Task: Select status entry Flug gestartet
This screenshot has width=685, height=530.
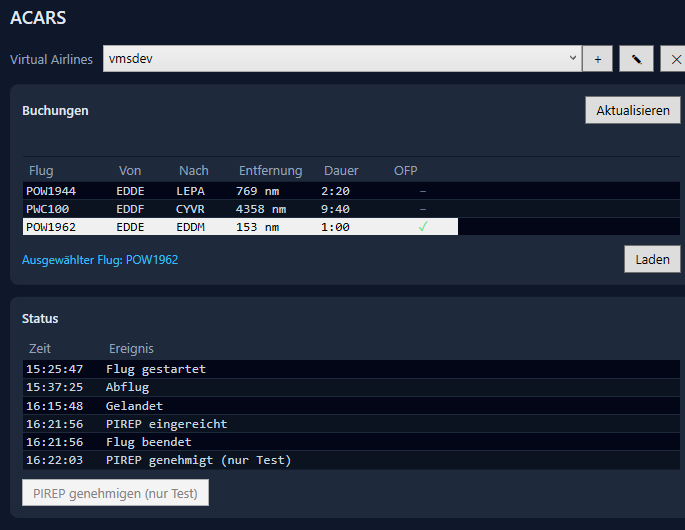Action: point(351,369)
